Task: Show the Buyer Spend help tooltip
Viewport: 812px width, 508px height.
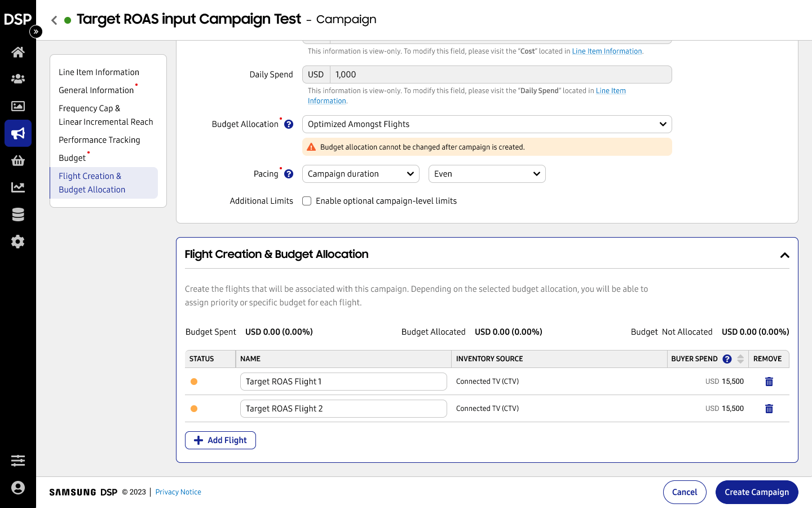Action: (727, 359)
